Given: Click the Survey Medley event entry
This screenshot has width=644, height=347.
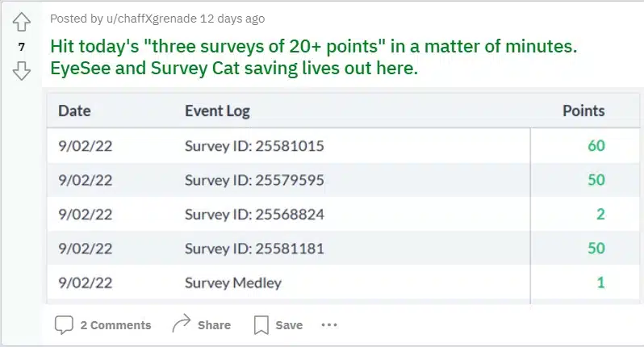Looking at the screenshot, I should [x=232, y=282].
